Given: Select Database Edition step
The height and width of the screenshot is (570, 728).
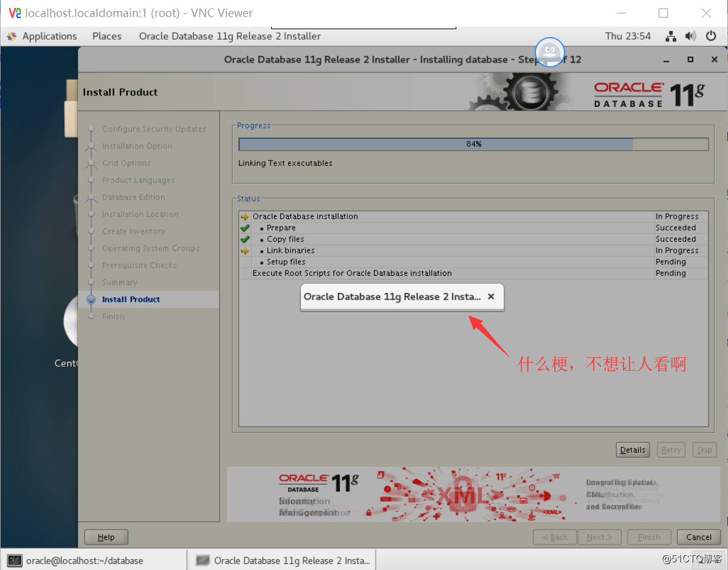Looking at the screenshot, I should [133, 197].
